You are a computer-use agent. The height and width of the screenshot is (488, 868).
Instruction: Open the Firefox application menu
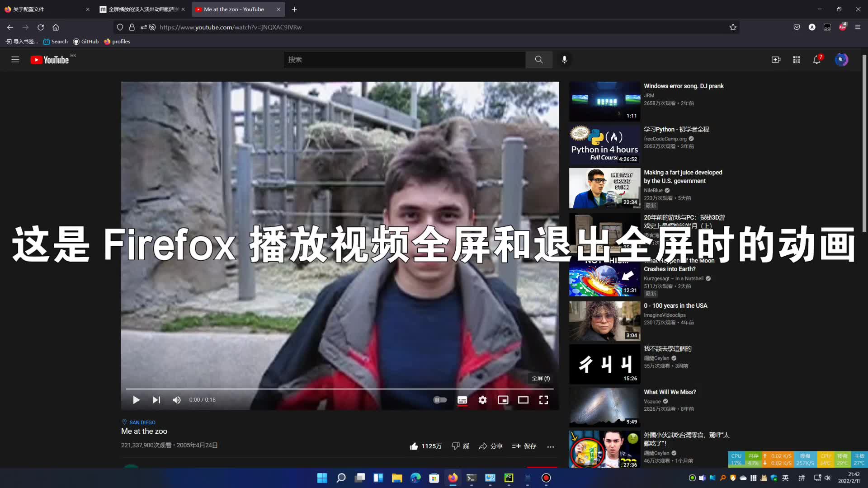coord(857,27)
